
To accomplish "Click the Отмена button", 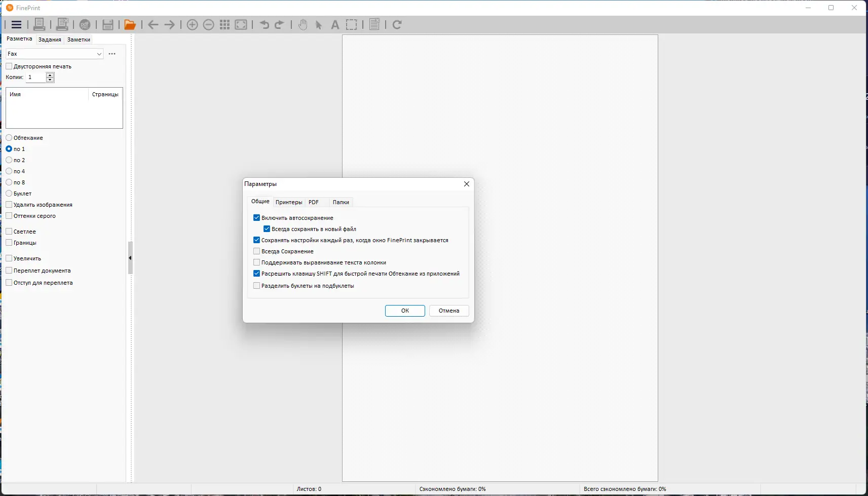I will point(449,311).
